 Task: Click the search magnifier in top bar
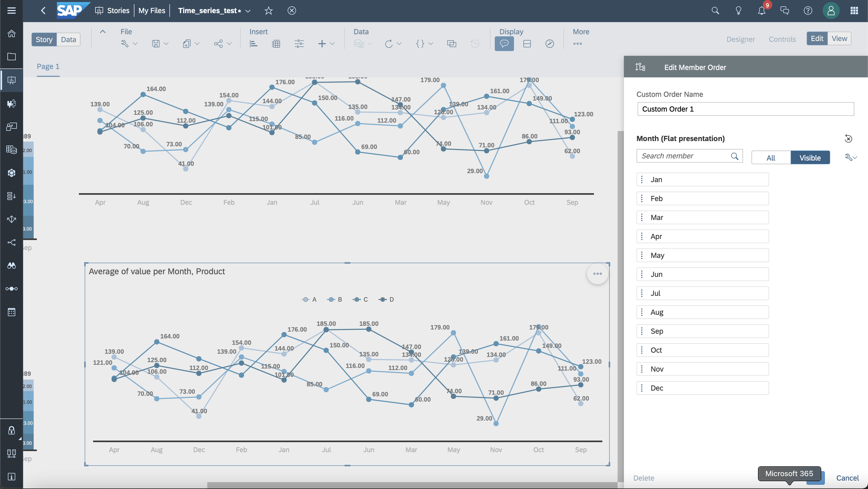[715, 11]
